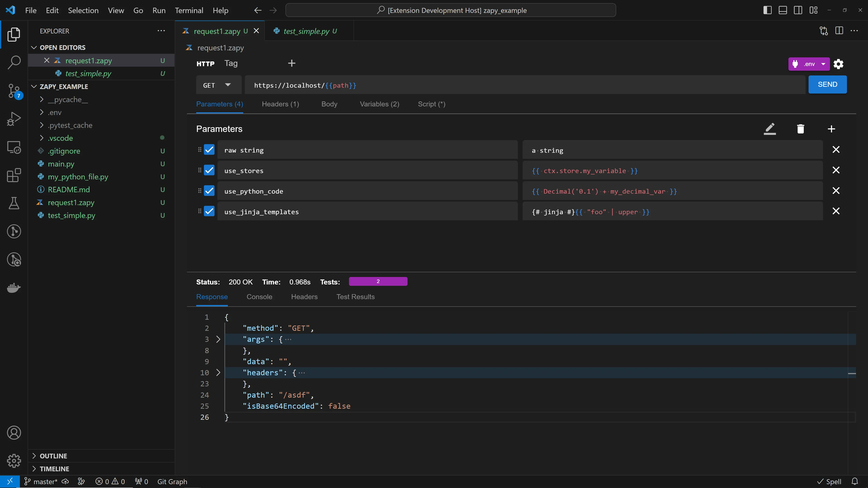Image resolution: width=868 pixels, height=488 pixels.
Task: Open the .env environment dropdown
Action: pos(823,64)
